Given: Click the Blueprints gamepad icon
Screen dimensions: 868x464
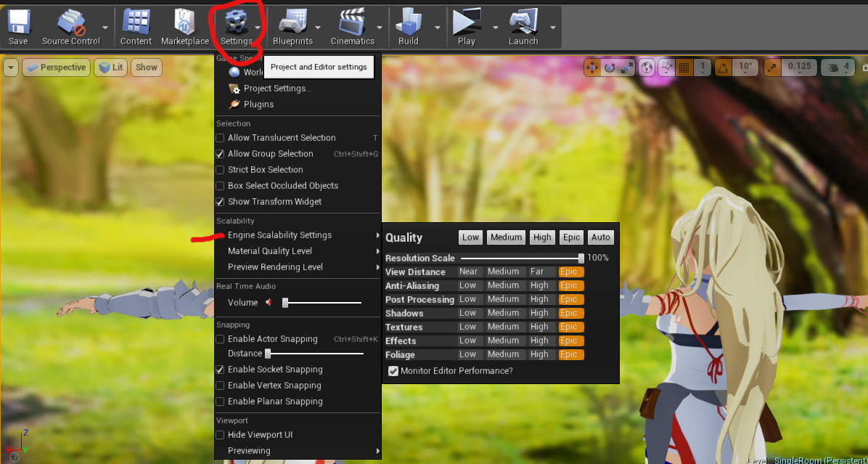Looking at the screenshot, I should click(292, 23).
